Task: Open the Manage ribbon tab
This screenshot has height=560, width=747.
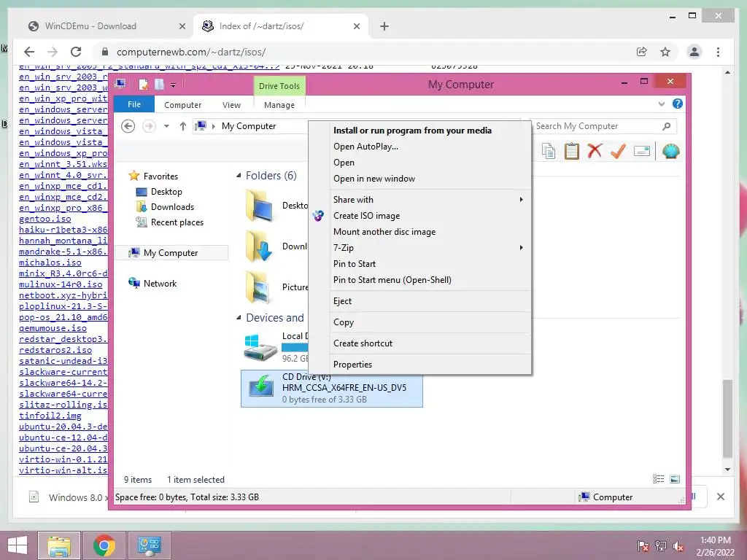Action: [279, 105]
